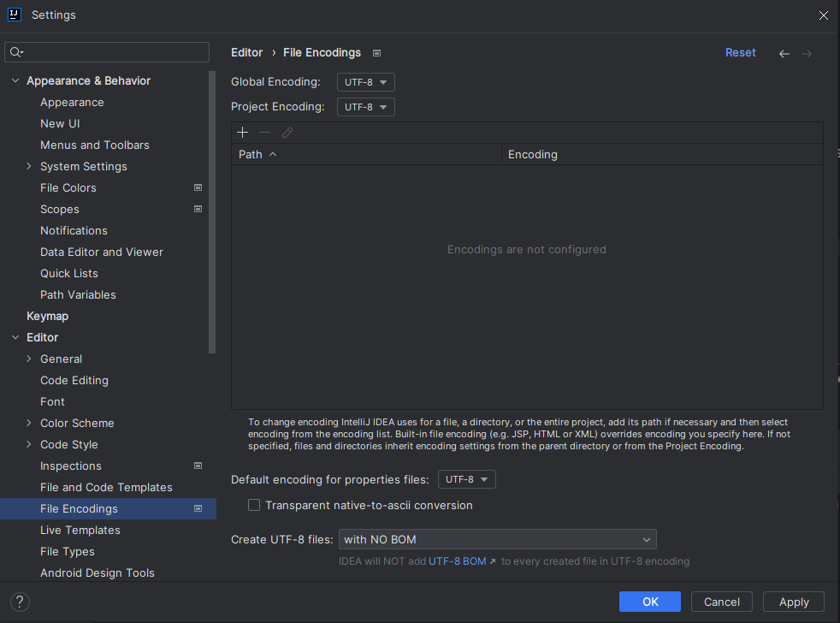
Task: Collapse the Appearance & Behavior section
Action: pyautogui.click(x=15, y=80)
